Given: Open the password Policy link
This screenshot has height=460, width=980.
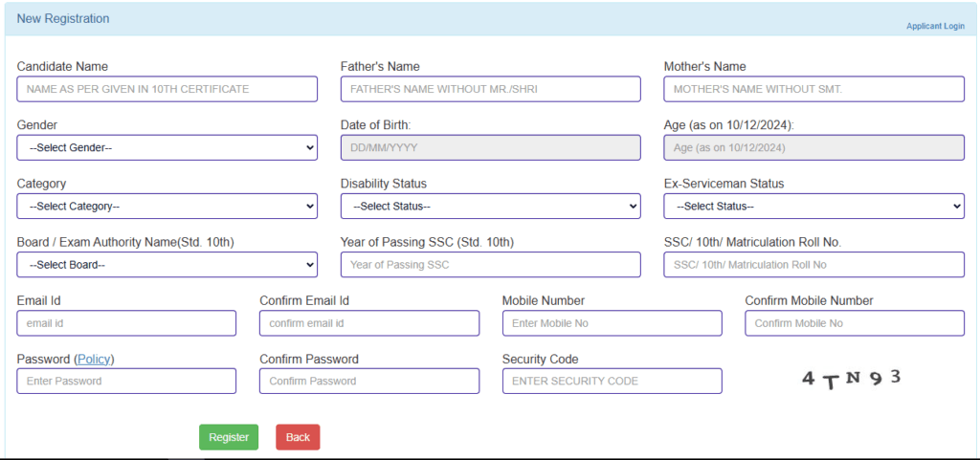Looking at the screenshot, I should [95, 359].
